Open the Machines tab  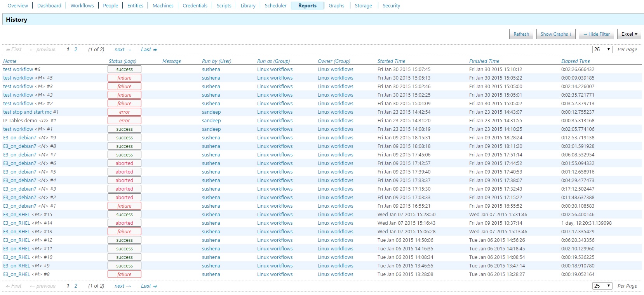click(163, 5)
